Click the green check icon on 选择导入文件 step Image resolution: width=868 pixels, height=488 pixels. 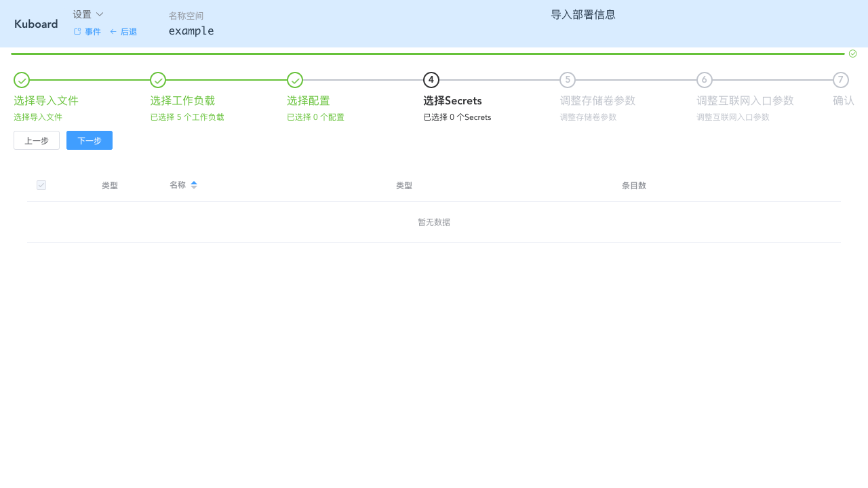21,80
